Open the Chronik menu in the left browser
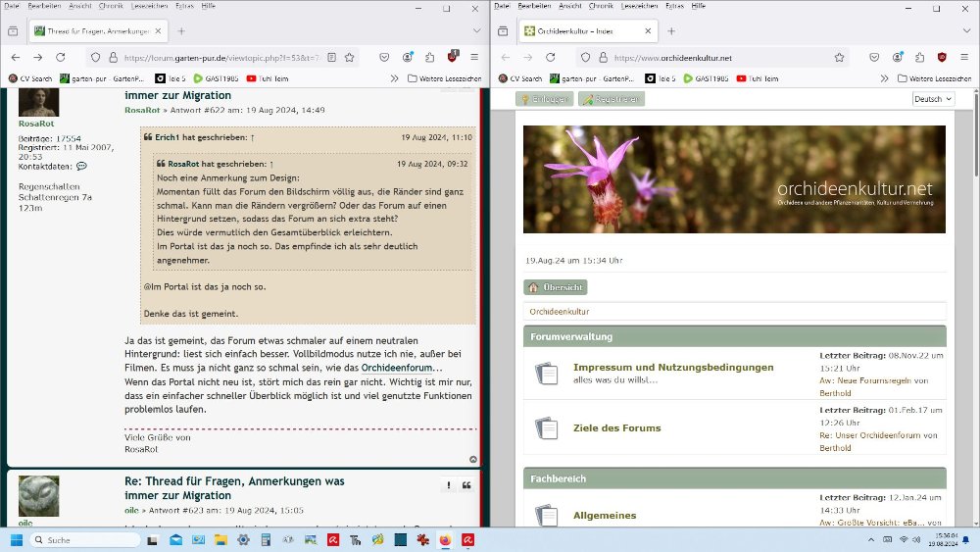Image resolution: width=980 pixels, height=552 pixels. point(109,6)
